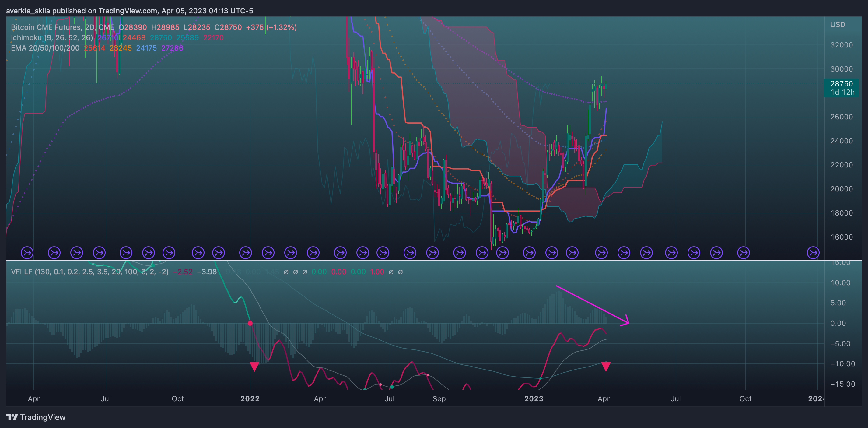Click −10.00 on the VFI scale
This screenshot has height=428, width=868.
click(843, 364)
